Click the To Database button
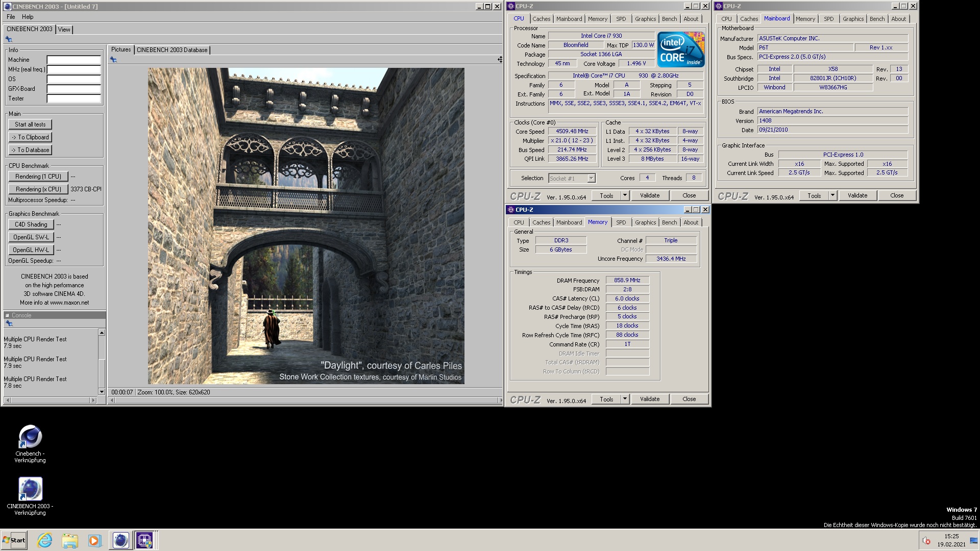 pos(30,150)
